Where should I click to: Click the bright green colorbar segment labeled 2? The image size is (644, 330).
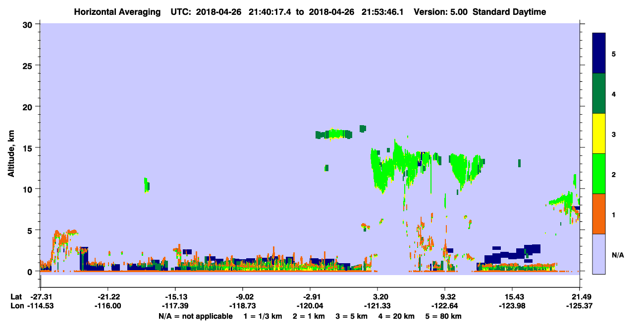pyautogui.click(x=599, y=174)
